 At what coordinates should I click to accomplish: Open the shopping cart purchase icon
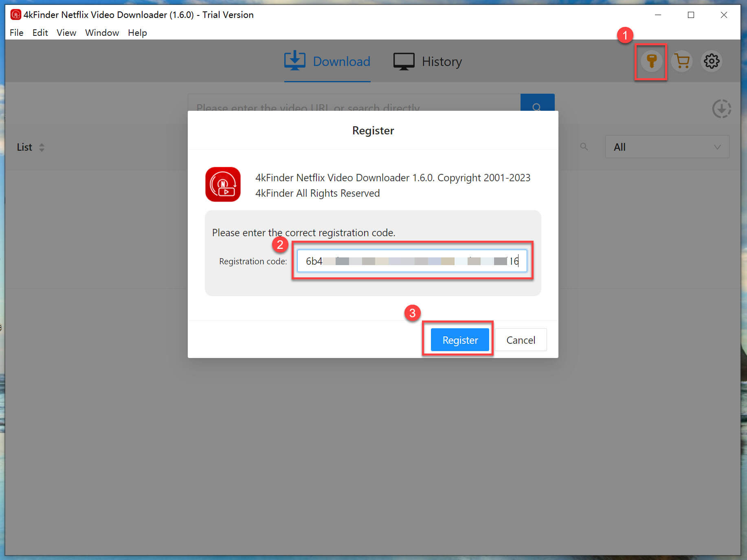pos(681,61)
